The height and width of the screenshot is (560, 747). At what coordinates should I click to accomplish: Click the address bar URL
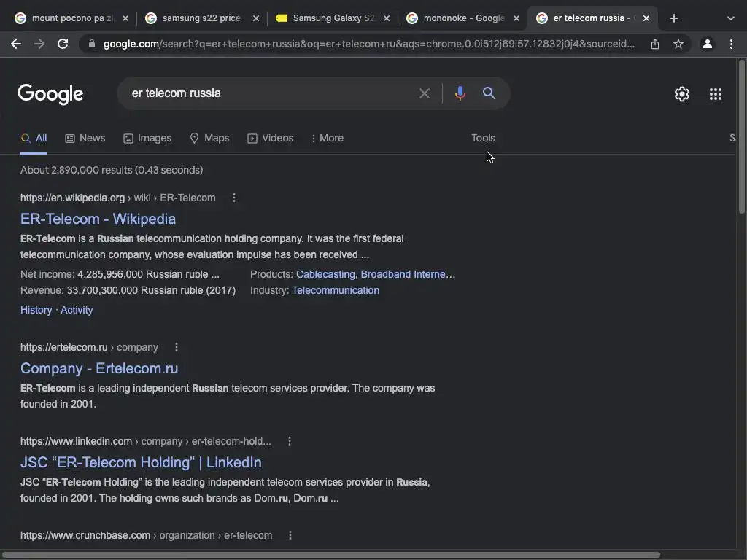(x=368, y=44)
